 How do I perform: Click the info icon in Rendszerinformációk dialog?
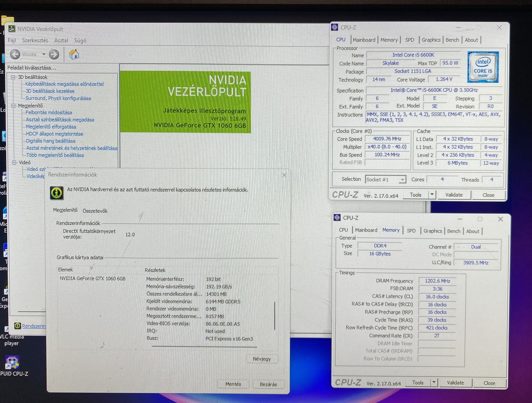(x=57, y=193)
